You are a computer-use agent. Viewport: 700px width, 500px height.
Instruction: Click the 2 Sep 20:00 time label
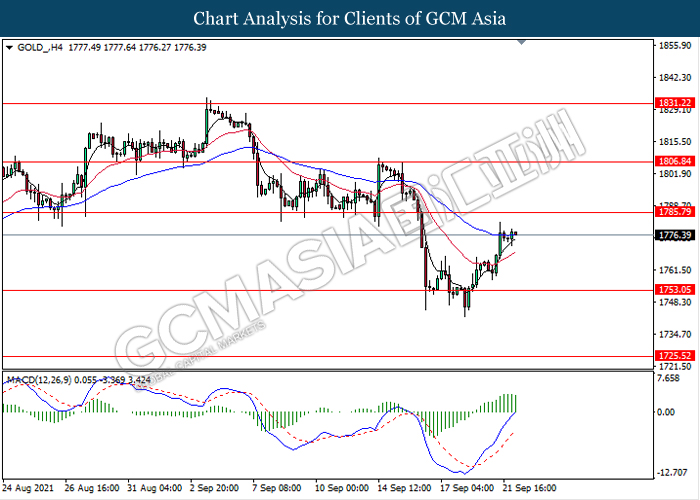(214, 488)
